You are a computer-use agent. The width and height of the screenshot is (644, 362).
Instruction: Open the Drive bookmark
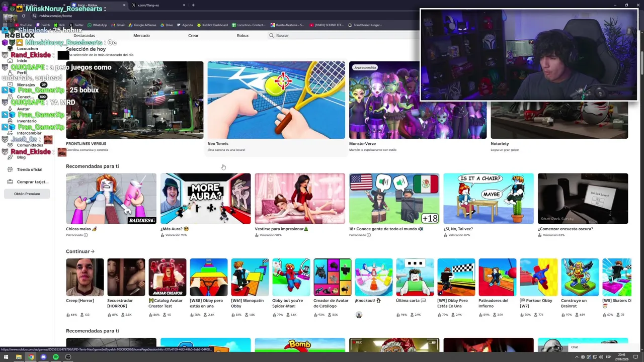tap(167, 25)
